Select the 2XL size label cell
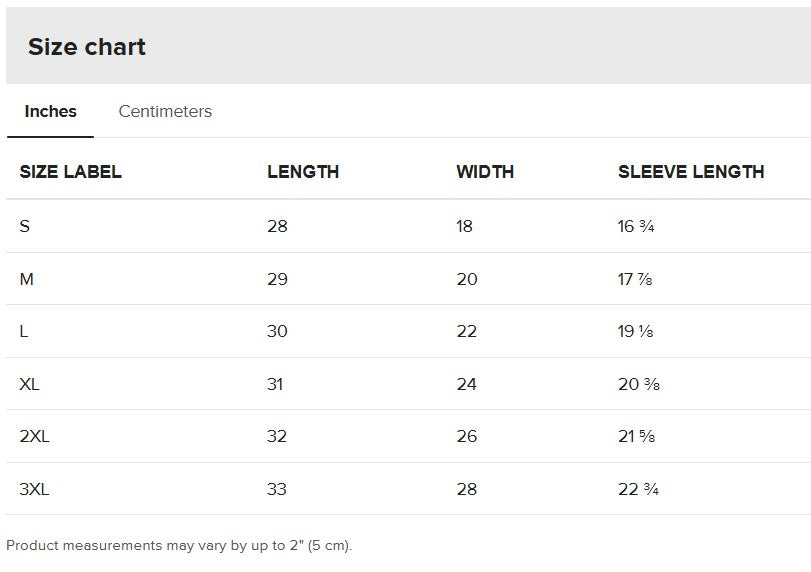The image size is (811, 572). click(x=34, y=436)
